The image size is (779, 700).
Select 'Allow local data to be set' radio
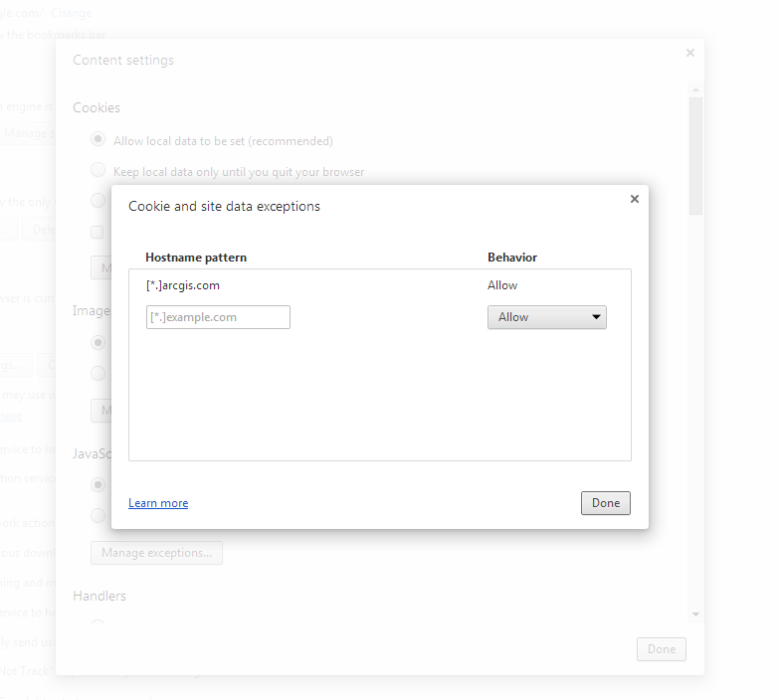[98, 140]
